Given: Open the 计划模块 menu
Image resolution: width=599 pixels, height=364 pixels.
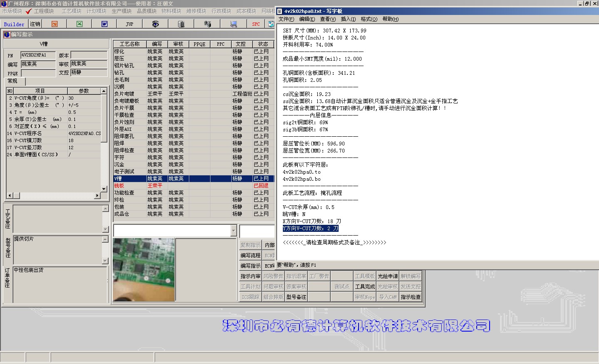Looking at the screenshot, I should (97, 11).
